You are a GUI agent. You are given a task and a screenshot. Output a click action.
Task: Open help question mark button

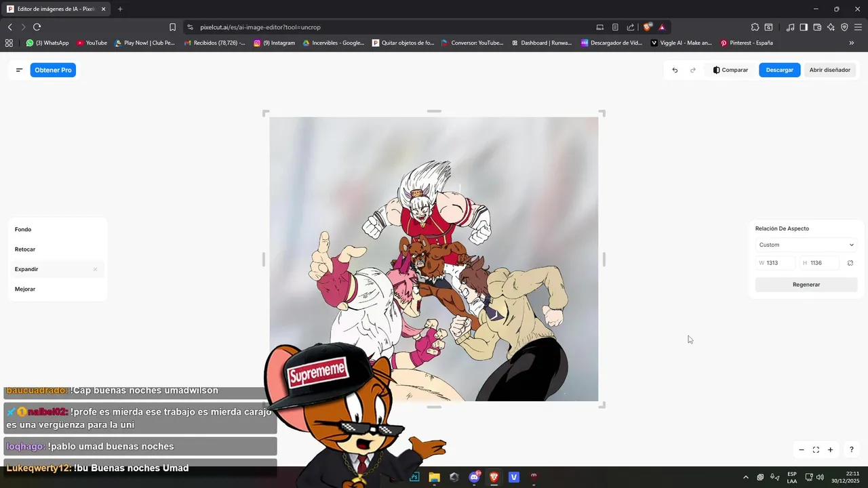click(x=851, y=450)
